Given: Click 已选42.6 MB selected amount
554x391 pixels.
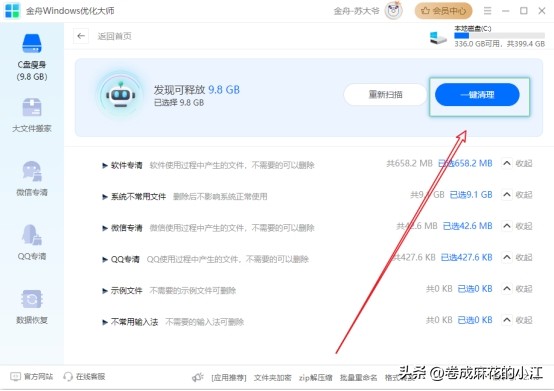Looking at the screenshot, I should pyautogui.click(x=468, y=226).
